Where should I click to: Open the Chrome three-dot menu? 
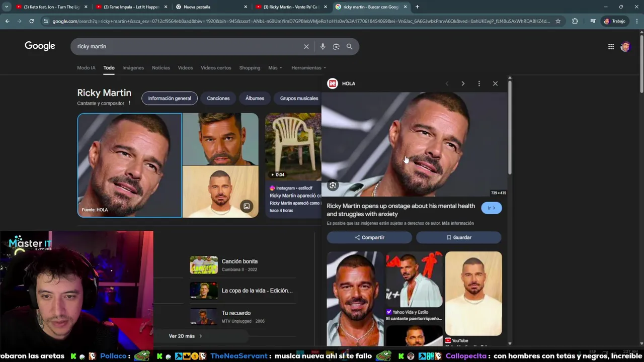[637, 21]
